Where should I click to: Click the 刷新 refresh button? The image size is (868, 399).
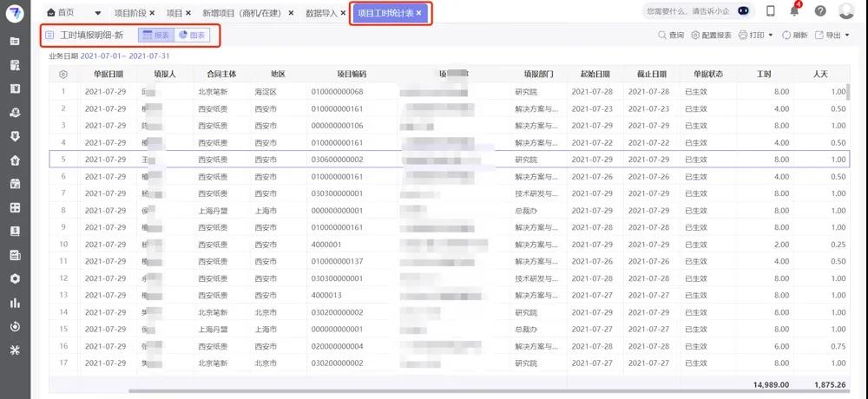[x=795, y=36]
